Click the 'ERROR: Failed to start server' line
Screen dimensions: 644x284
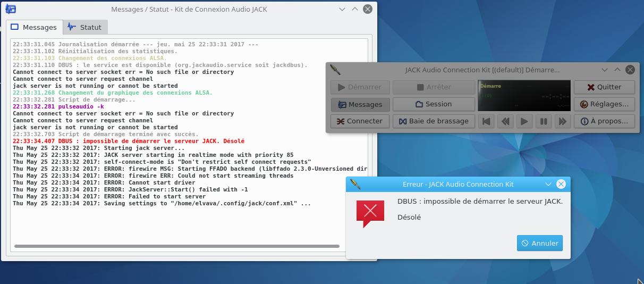(109, 196)
